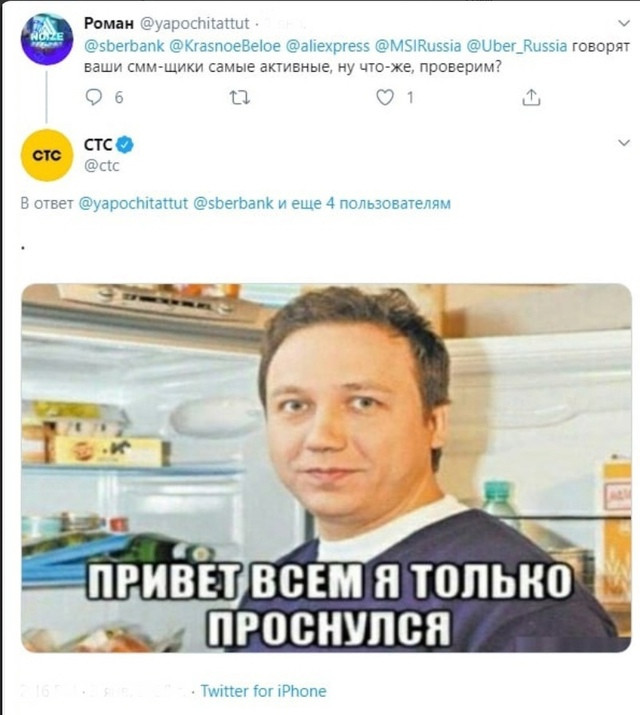
Task: Click the blue verified badge by СТС
Action: [x=124, y=145]
